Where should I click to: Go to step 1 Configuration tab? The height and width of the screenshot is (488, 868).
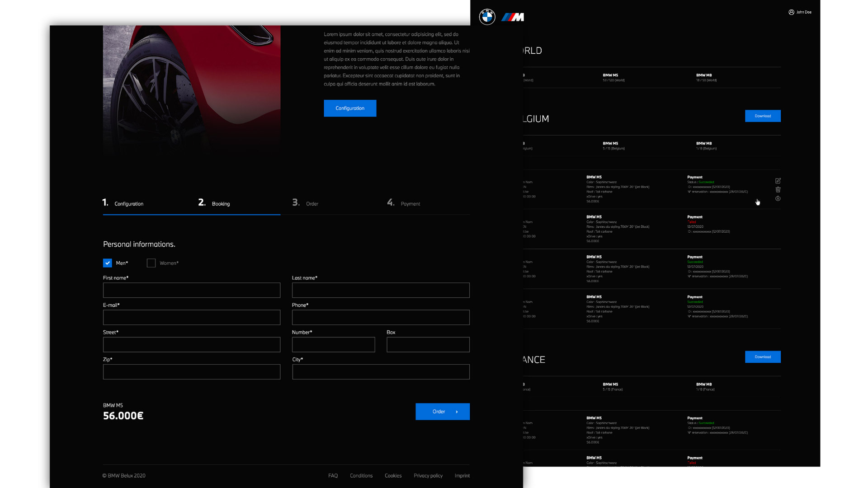123,203
